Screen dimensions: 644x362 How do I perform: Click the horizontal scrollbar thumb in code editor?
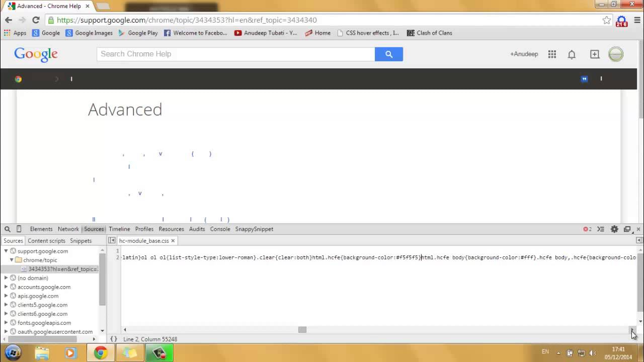[x=302, y=330]
